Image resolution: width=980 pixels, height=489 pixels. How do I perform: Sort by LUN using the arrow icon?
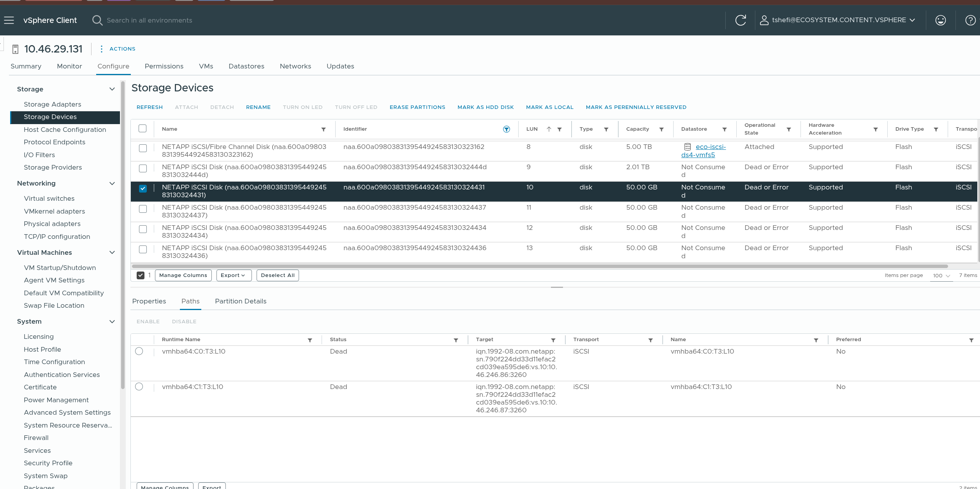(549, 129)
